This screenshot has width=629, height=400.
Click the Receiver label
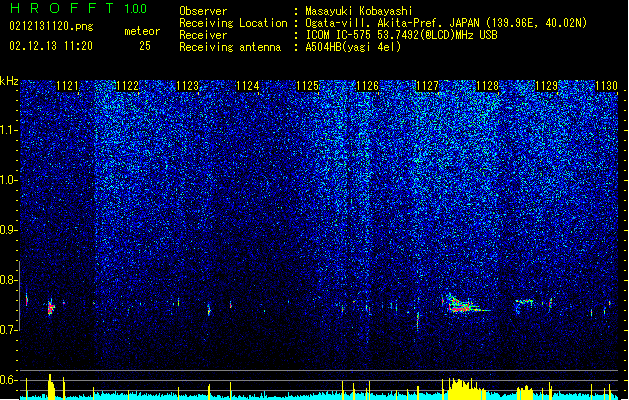click(x=203, y=35)
